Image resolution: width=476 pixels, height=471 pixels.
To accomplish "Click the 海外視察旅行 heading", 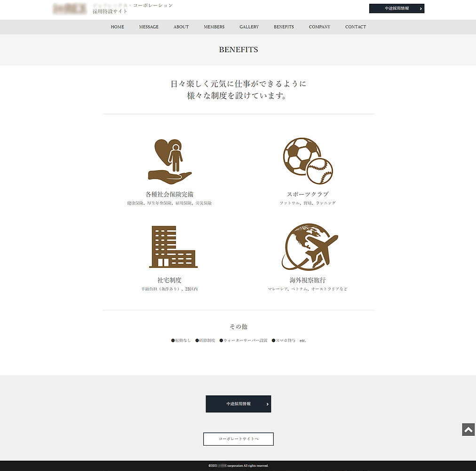I will 308,280.
